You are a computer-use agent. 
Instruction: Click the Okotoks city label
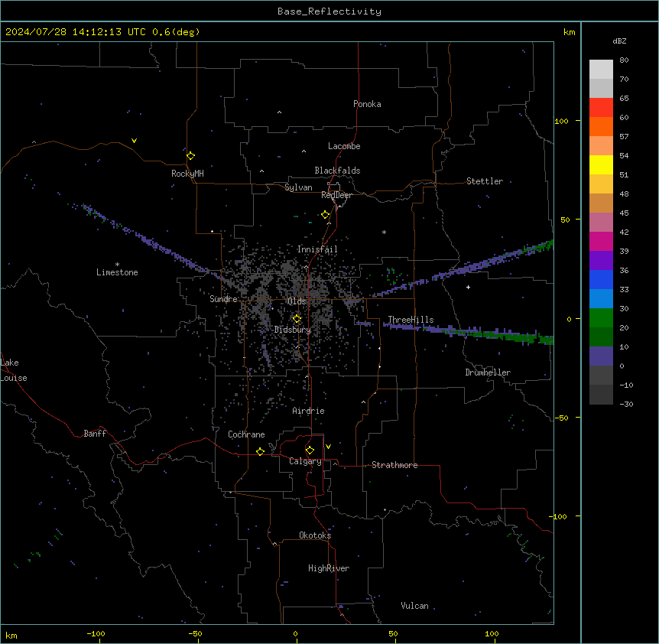[x=315, y=535]
